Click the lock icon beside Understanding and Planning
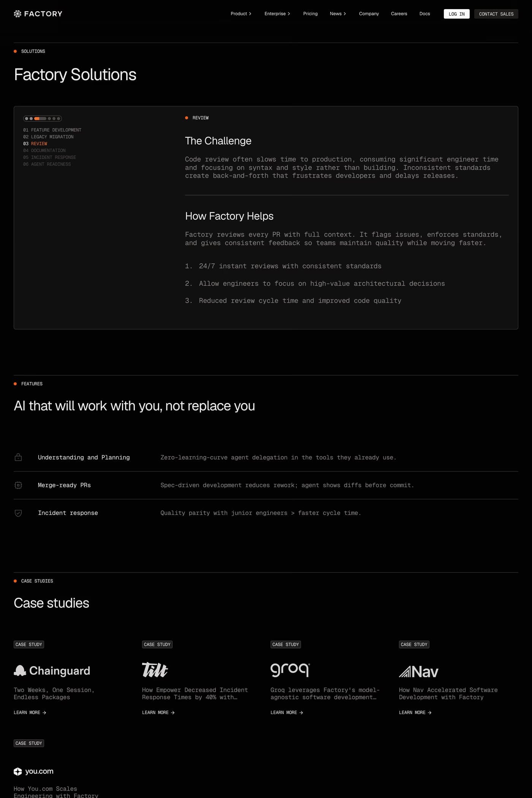 coord(18,457)
